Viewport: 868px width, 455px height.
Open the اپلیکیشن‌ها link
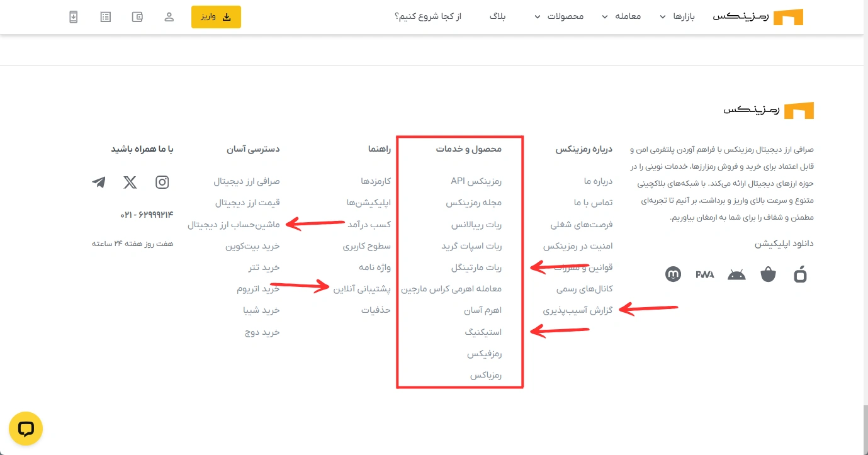369,203
